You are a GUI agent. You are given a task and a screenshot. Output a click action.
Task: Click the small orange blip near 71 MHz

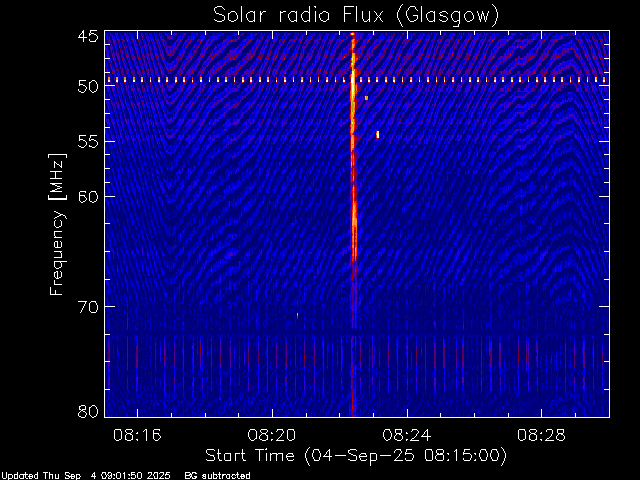pos(297,316)
